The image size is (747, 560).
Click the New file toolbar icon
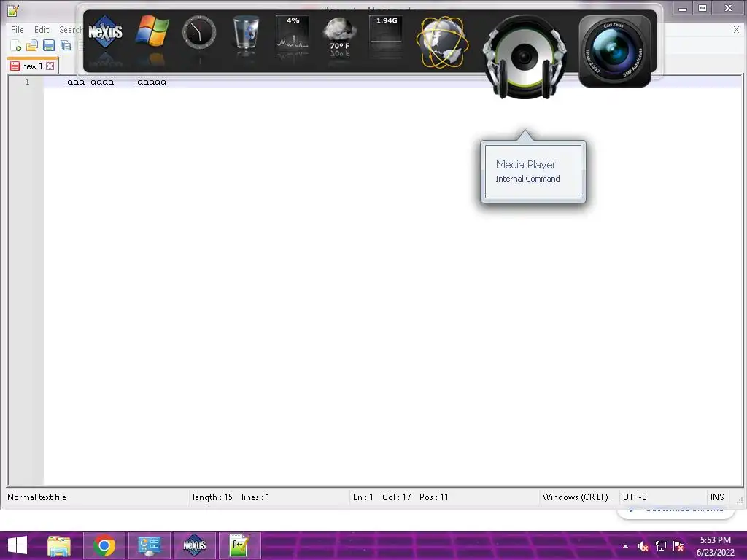[16, 45]
